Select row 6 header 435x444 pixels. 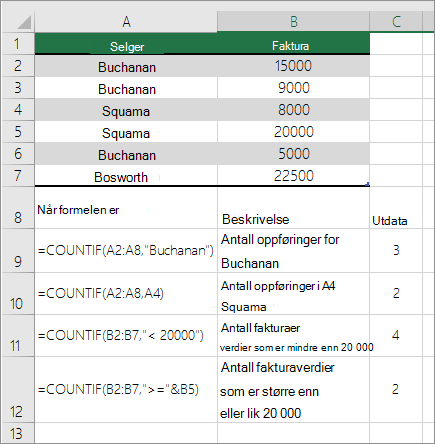click(x=18, y=154)
